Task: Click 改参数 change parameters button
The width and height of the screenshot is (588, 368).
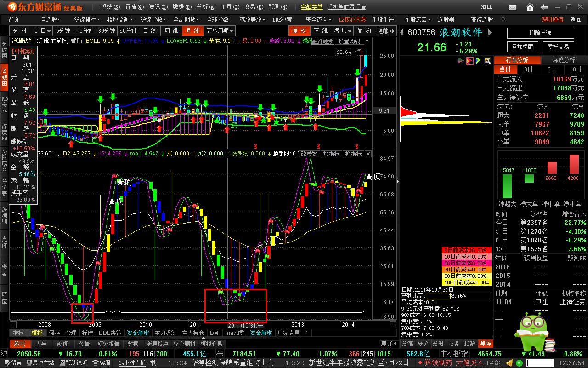Action: (309, 154)
